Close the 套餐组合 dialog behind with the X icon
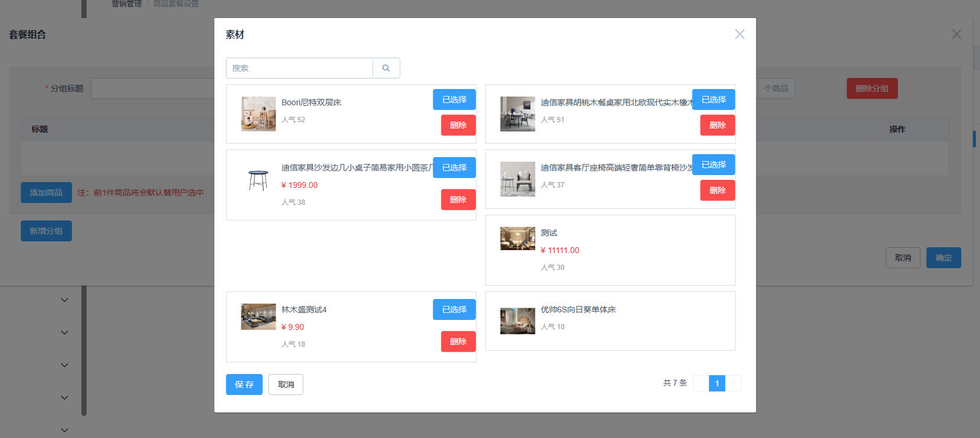 coord(956,34)
